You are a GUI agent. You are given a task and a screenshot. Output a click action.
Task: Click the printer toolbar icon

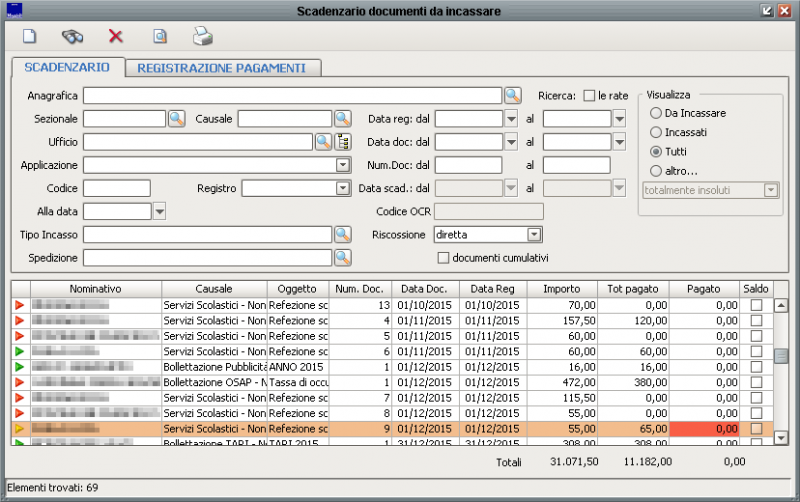202,37
